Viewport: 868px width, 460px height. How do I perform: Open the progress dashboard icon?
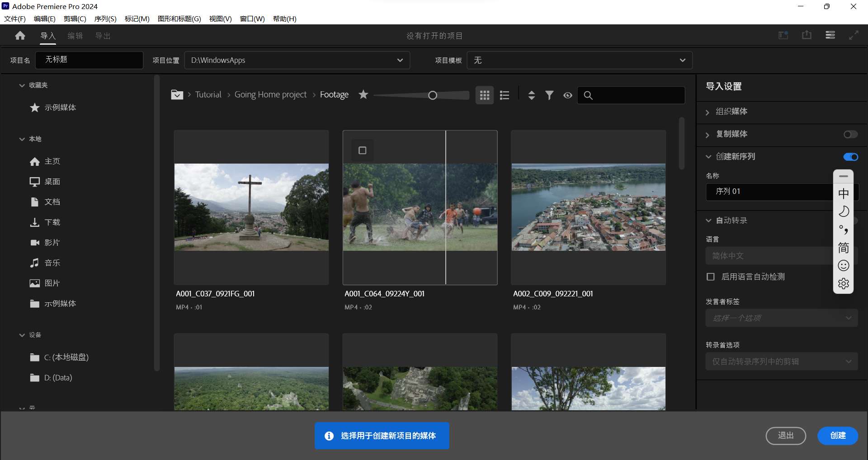830,35
